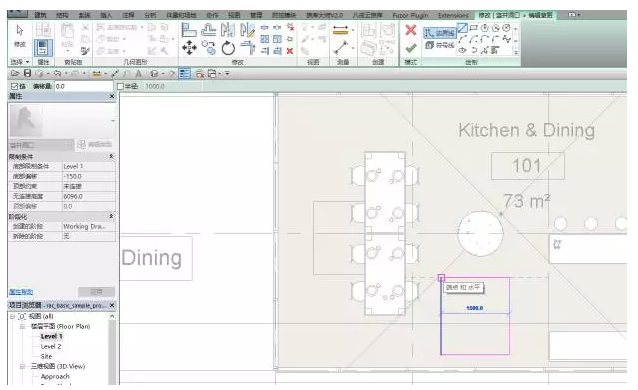Select the Line draw tool
Viewport: 638px width, 390px height.
point(462,28)
